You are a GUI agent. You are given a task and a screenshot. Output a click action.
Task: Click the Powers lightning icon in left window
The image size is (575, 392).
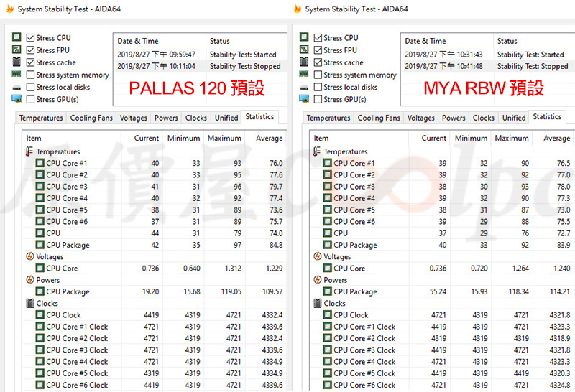(30, 280)
